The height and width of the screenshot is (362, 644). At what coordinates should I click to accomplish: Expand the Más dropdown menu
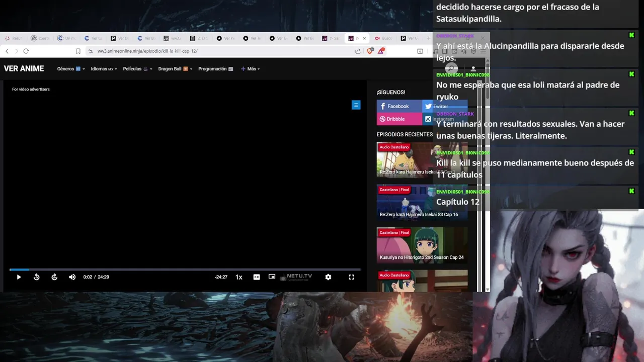pos(251,69)
